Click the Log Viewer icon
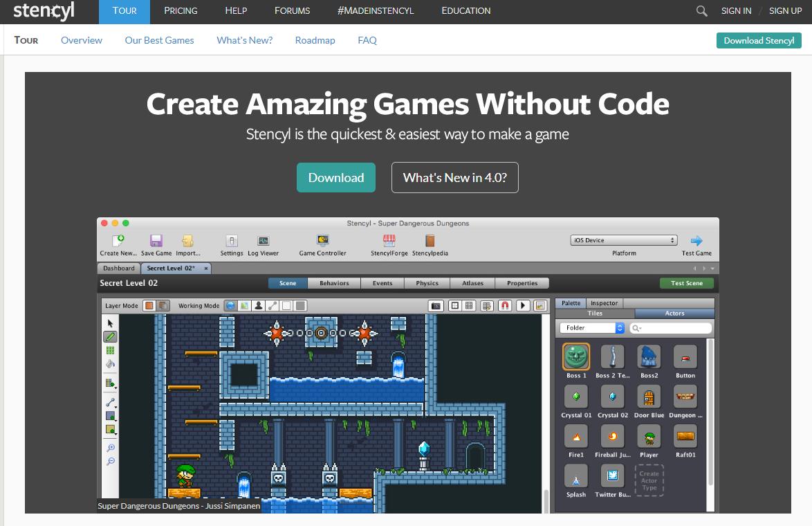This screenshot has height=526, width=812. [263, 241]
